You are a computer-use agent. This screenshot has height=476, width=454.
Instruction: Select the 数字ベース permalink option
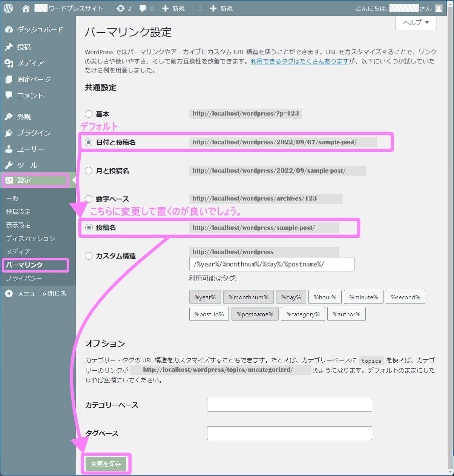[x=89, y=199]
